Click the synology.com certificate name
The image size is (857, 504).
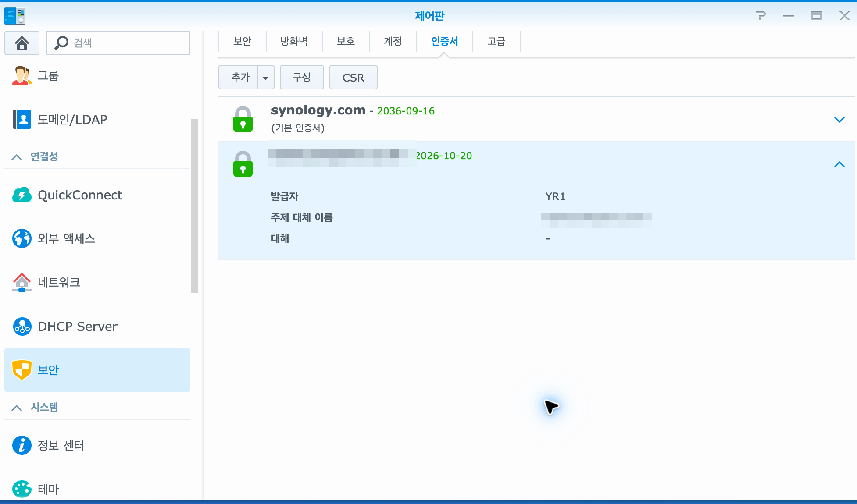click(318, 110)
